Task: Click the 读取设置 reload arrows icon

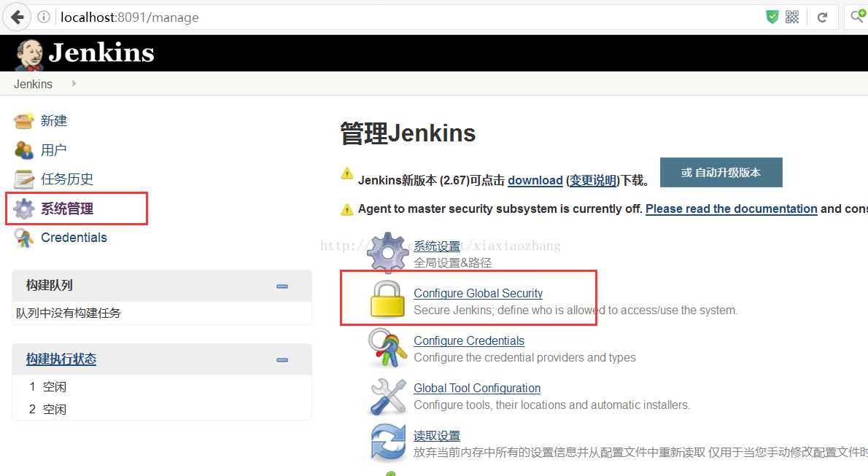Action: click(387, 442)
